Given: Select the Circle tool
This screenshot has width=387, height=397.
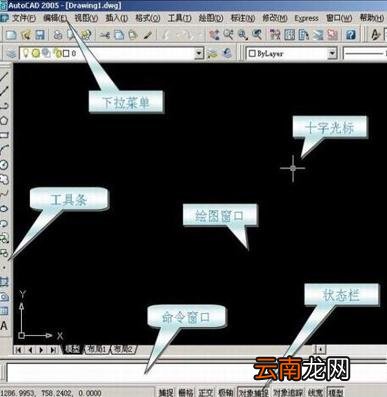Looking at the screenshot, I should click(x=4, y=164).
